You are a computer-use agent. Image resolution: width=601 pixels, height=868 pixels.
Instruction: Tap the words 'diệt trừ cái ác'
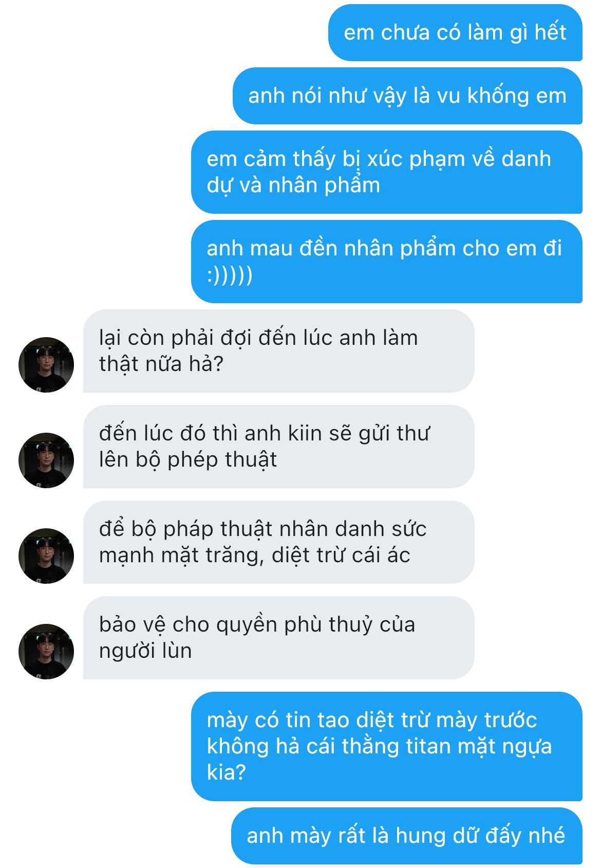pos(341,555)
